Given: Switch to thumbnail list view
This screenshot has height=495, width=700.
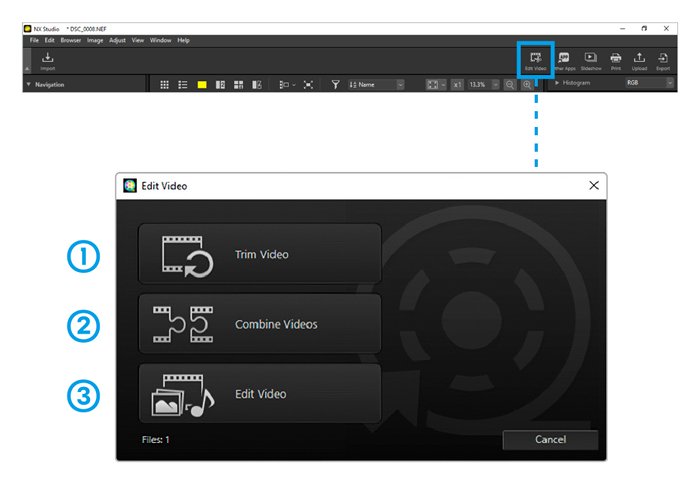Looking at the screenshot, I should (x=183, y=85).
